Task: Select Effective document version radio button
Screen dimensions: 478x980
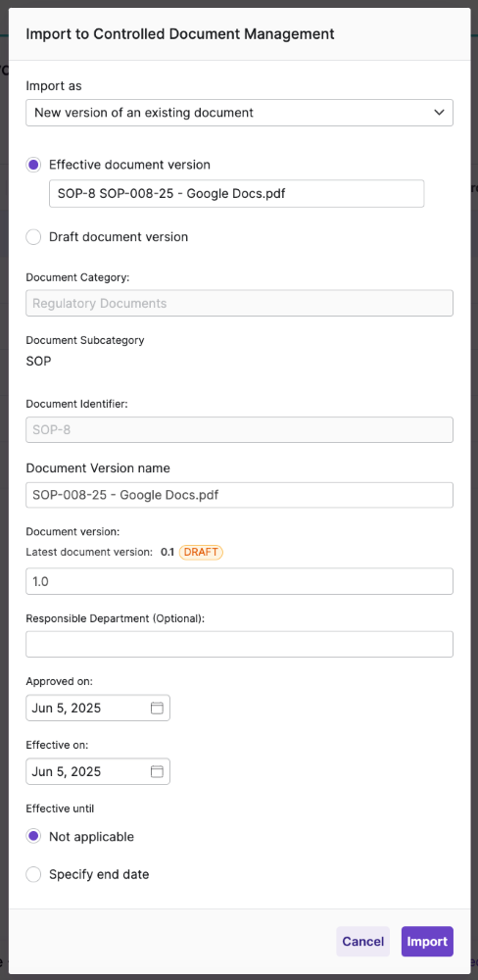Action: pyautogui.click(x=33, y=165)
